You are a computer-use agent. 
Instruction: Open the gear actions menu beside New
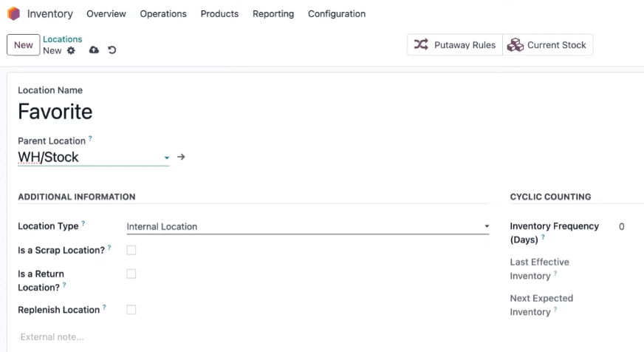[x=71, y=50]
